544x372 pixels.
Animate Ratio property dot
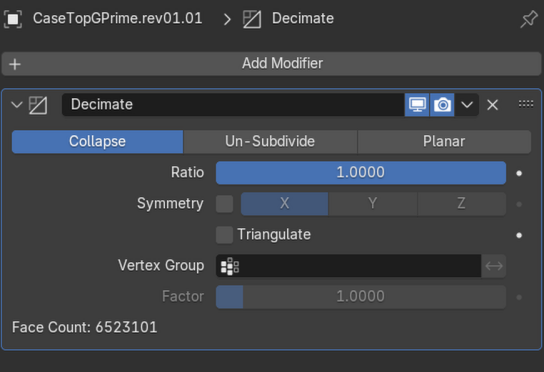(x=519, y=173)
